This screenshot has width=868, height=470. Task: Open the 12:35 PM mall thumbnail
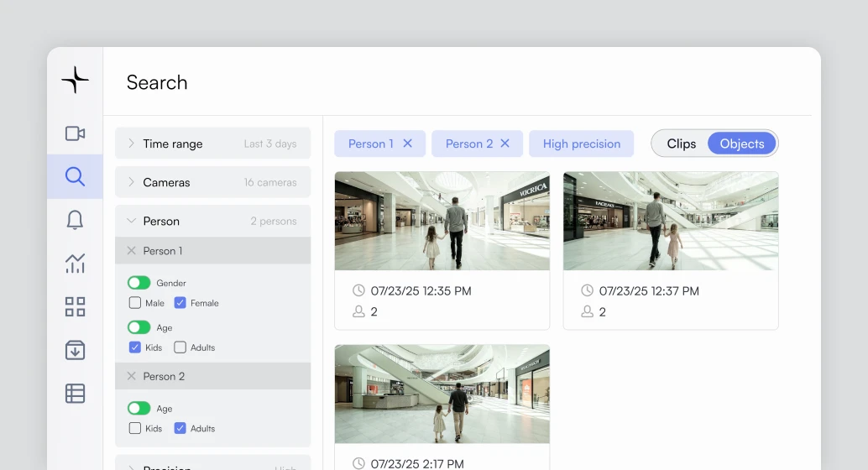[442, 221]
